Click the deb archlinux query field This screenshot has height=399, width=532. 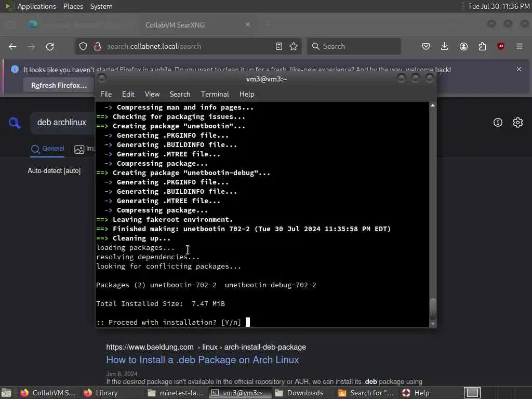coord(62,123)
